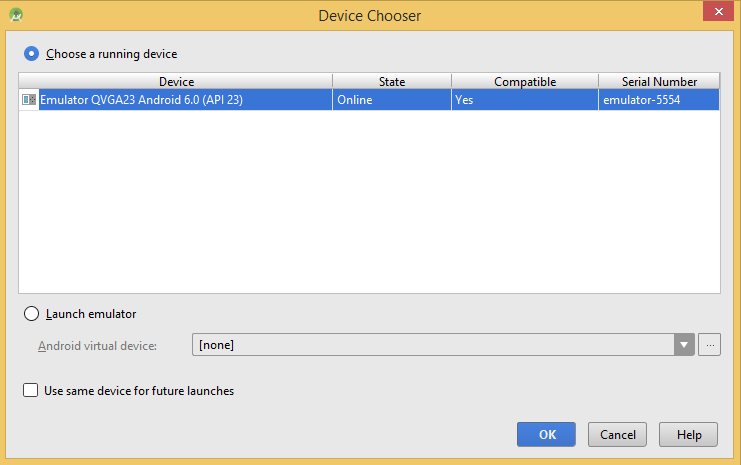
Task: Open the Android virtual device dropdown arrow
Action: pyautogui.click(x=684, y=345)
